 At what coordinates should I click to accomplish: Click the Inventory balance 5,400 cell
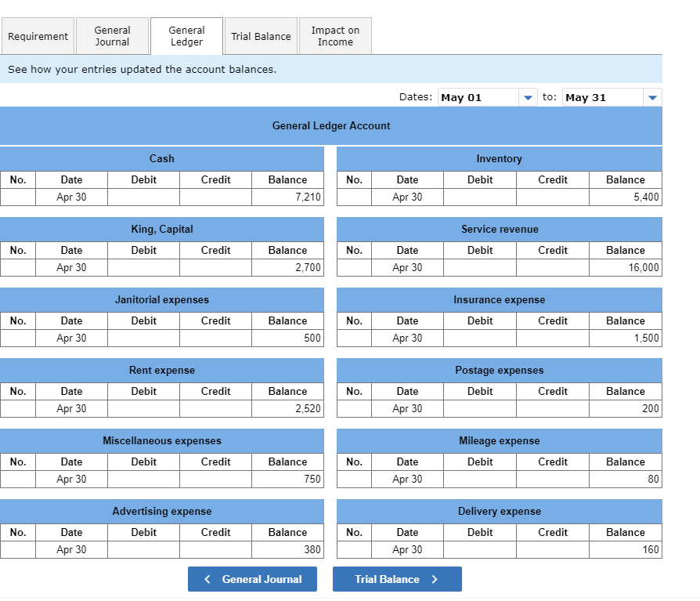tap(625, 197)
